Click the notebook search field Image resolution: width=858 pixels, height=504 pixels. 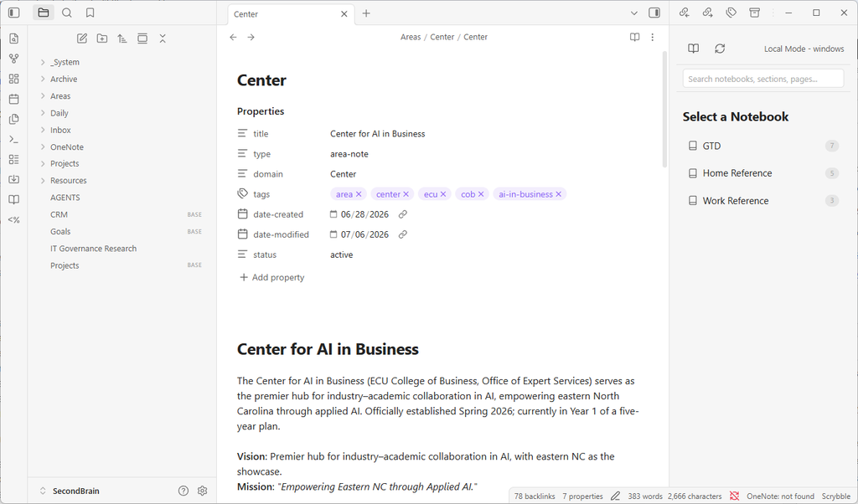[x=762, y=79]
